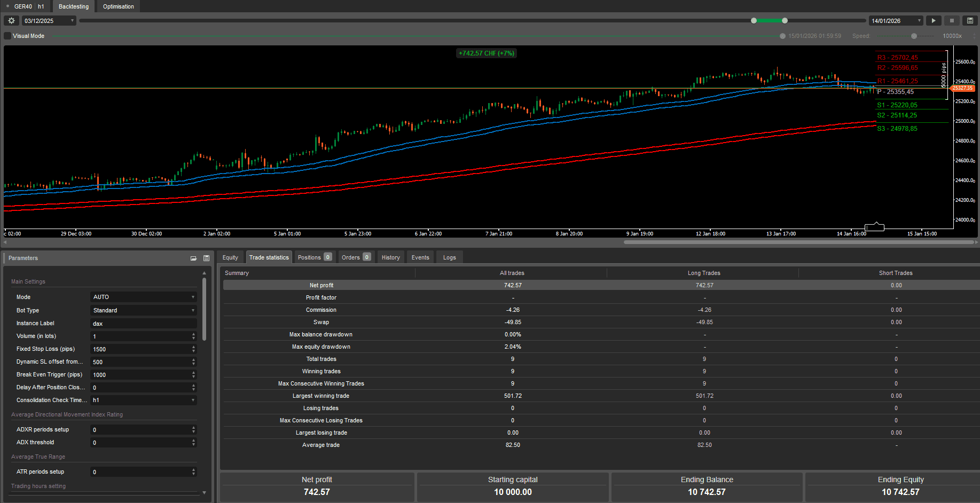This screenshot has width=980, height=503.
Task: Click Instance Label field containing dax
Action: (144, 323)
